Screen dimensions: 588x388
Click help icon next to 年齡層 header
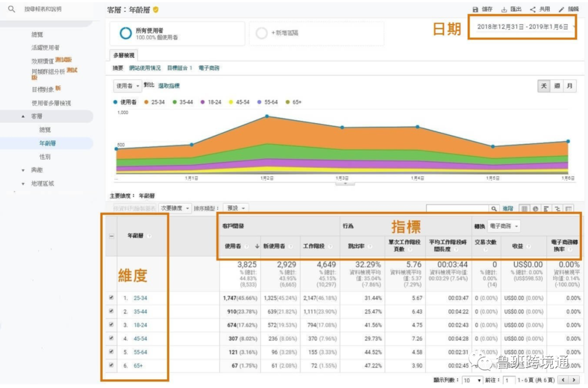pos(149,235)
